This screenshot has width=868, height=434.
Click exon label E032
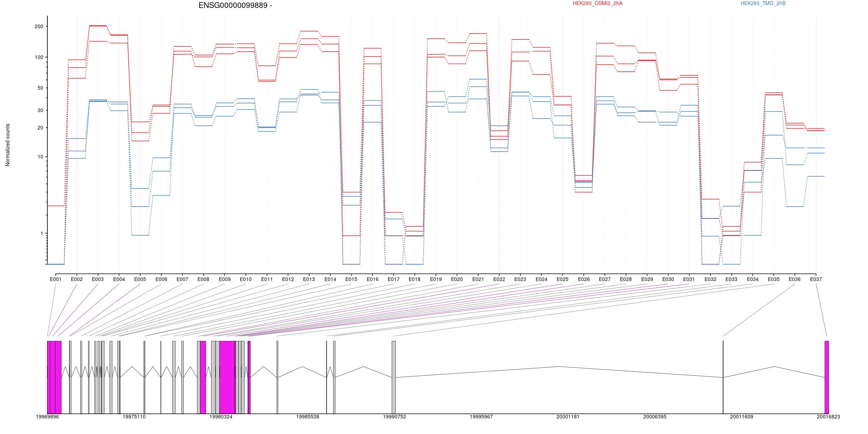pos(710,279)
